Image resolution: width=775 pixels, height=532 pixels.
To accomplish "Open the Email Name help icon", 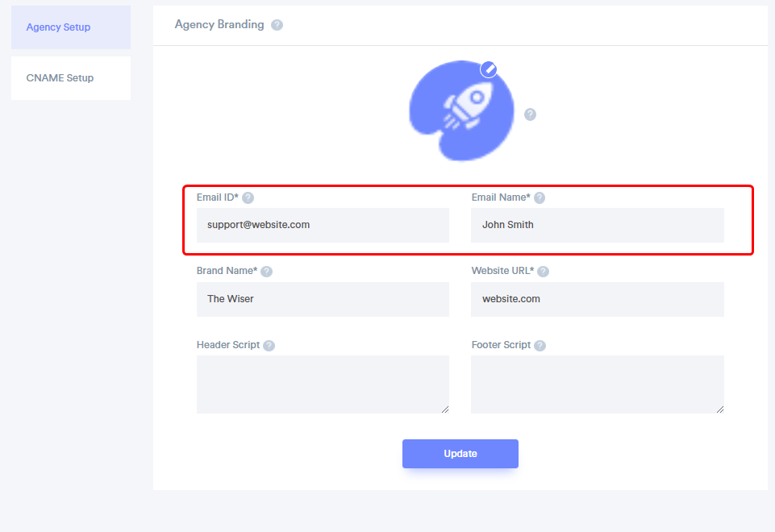I will coord(540,197).
